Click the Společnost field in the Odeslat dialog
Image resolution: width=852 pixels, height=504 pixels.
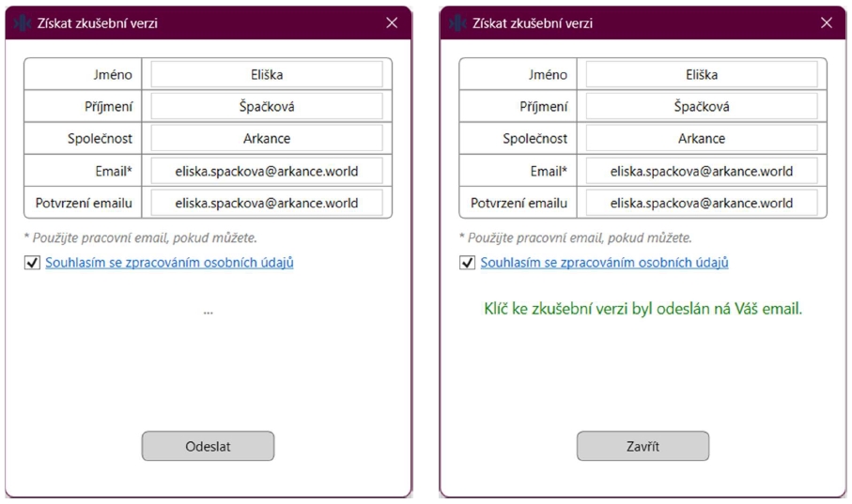pyautogui.click(x=267, y=138)
